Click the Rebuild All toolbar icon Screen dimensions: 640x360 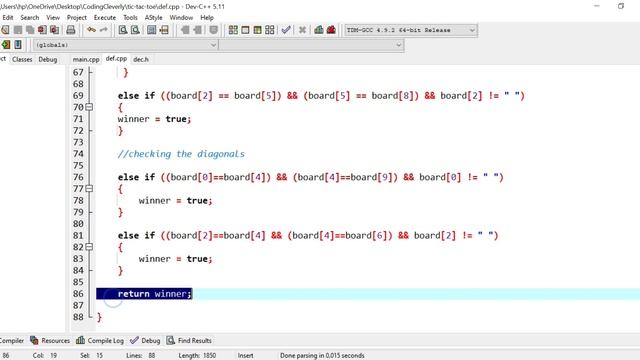click(270, 30)
